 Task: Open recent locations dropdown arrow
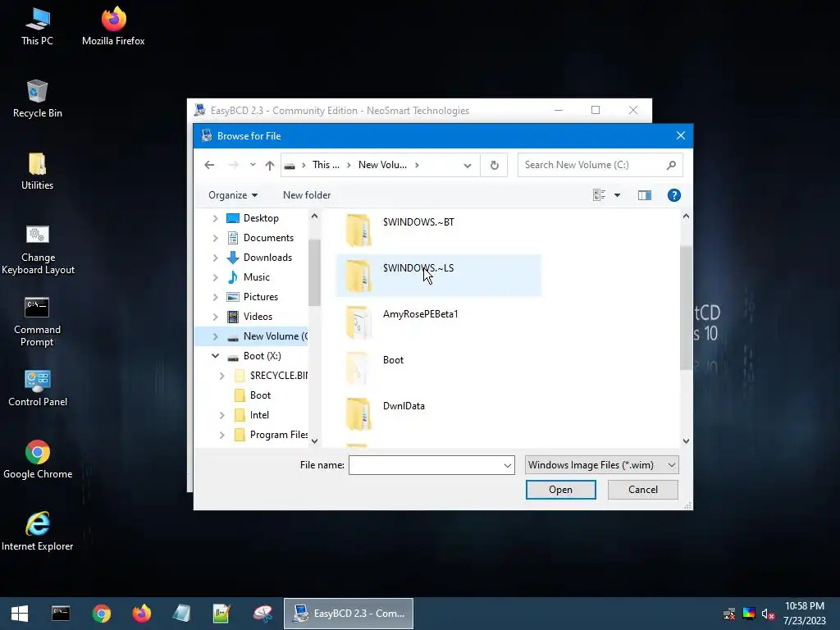253,165
